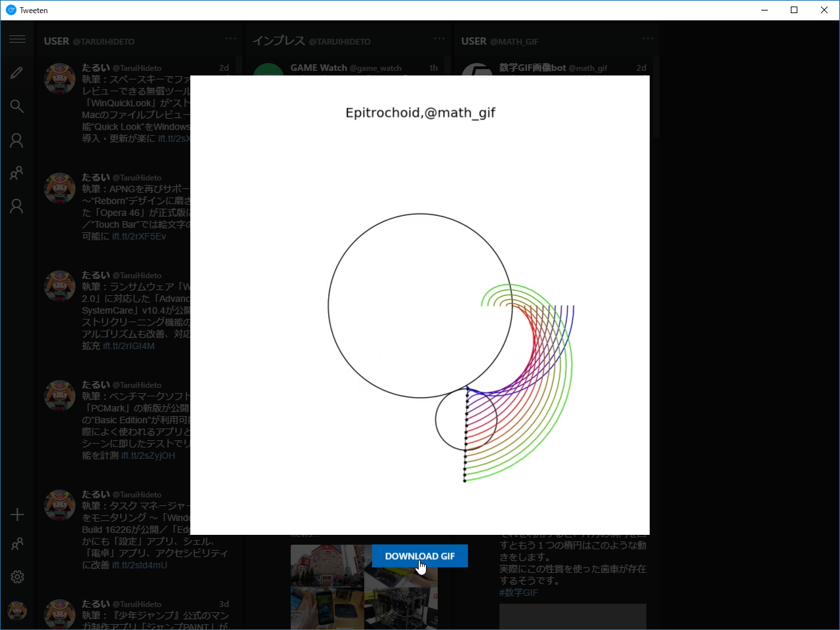Open settings via the gear icon
The image size is (840, 630).
pyautogui.click(x=17, y=577)
